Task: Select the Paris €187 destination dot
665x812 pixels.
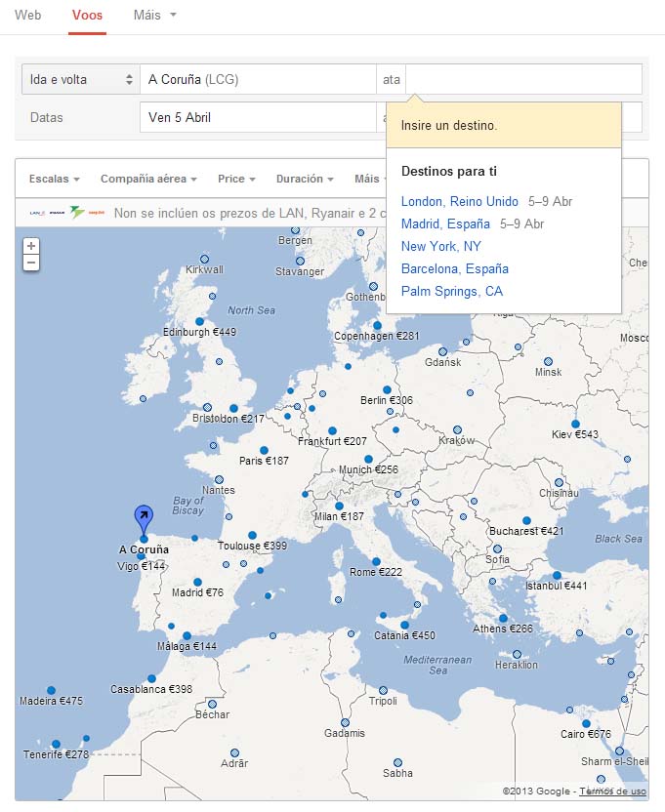Action: point(264,450)
